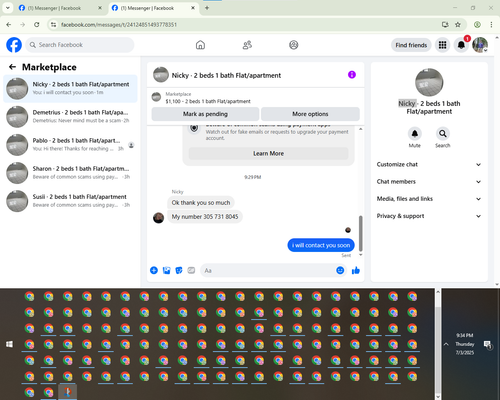Go back with the browser back arrow
The image size is (500, 400).
point(9,25)
